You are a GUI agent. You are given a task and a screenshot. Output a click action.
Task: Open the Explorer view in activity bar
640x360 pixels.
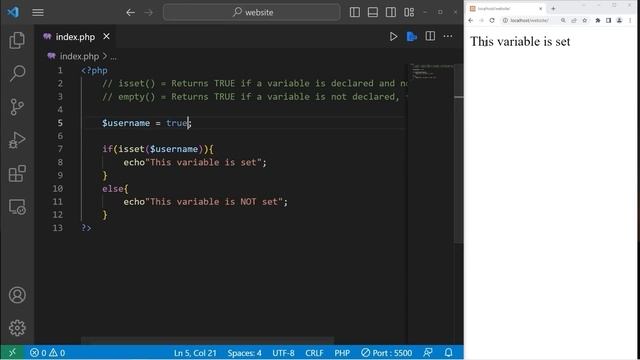[17, 40]
